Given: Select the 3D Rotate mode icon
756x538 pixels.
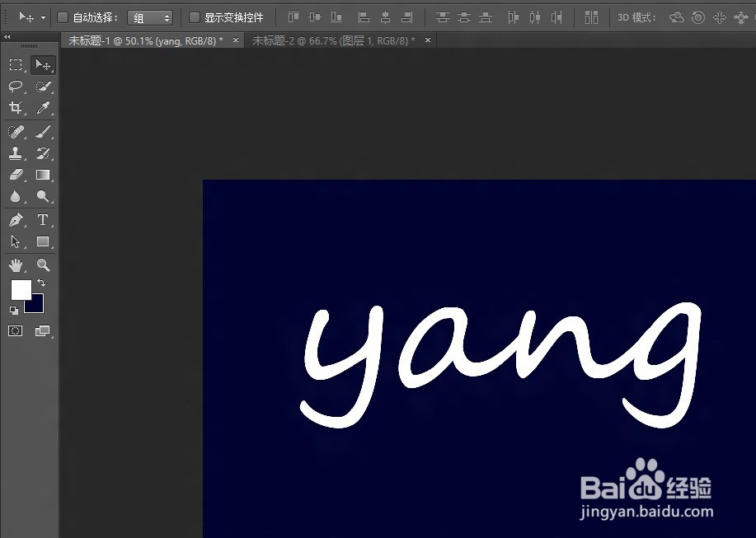Looking at the screenshot, I should click(x=677, y=18).
